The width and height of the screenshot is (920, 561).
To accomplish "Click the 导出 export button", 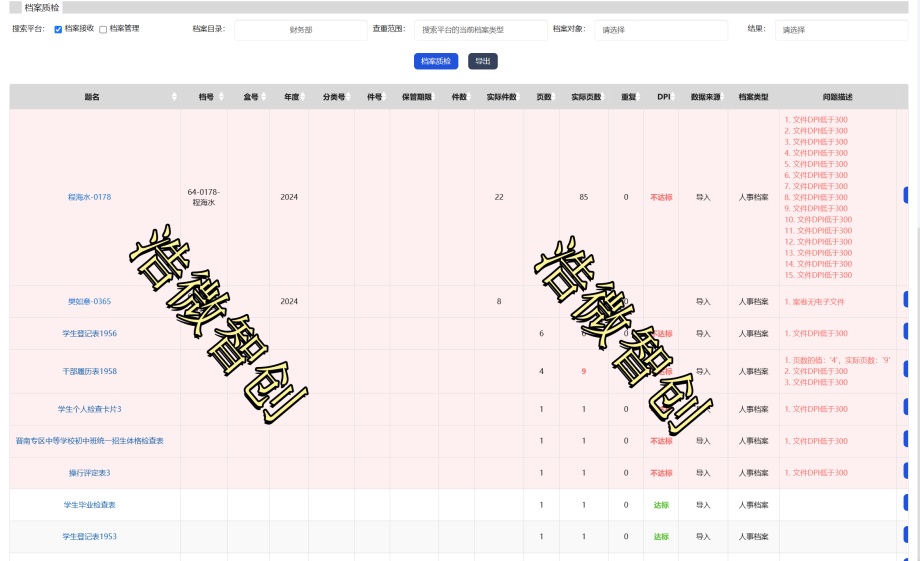I will tap(483, 61).
